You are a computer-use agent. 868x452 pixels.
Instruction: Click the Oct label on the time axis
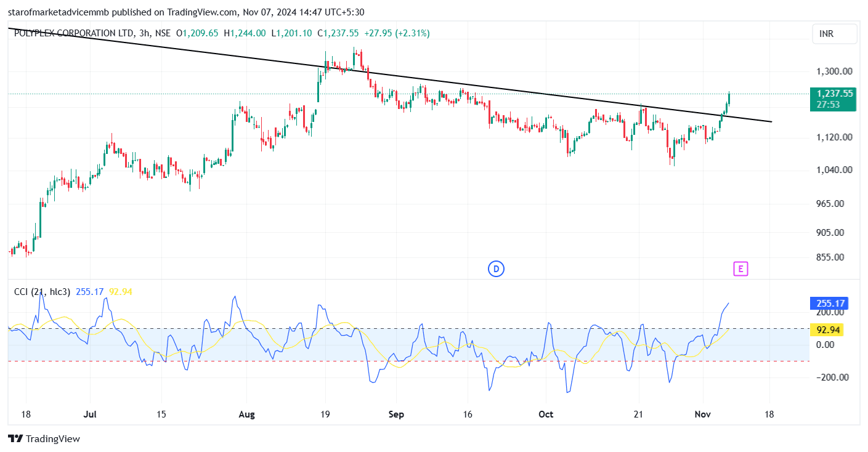pos(545,414)
